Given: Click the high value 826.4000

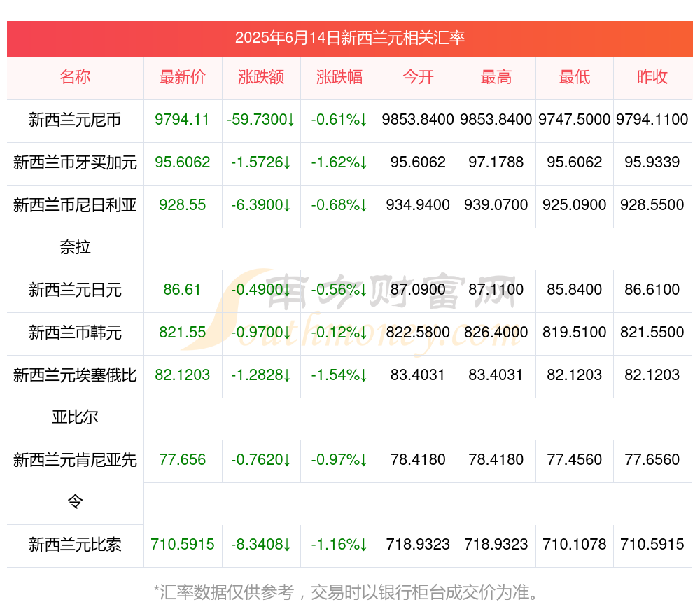Looking at the screenshot, I should coord(496,333).
